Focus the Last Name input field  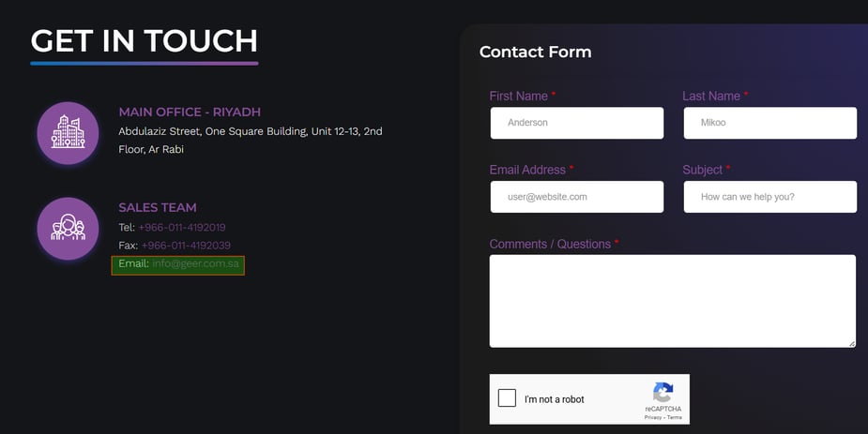coord(770,123)
